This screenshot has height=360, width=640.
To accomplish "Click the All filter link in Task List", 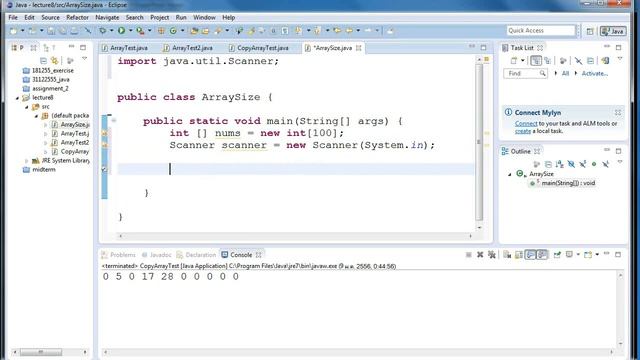I will coord(565,73).
